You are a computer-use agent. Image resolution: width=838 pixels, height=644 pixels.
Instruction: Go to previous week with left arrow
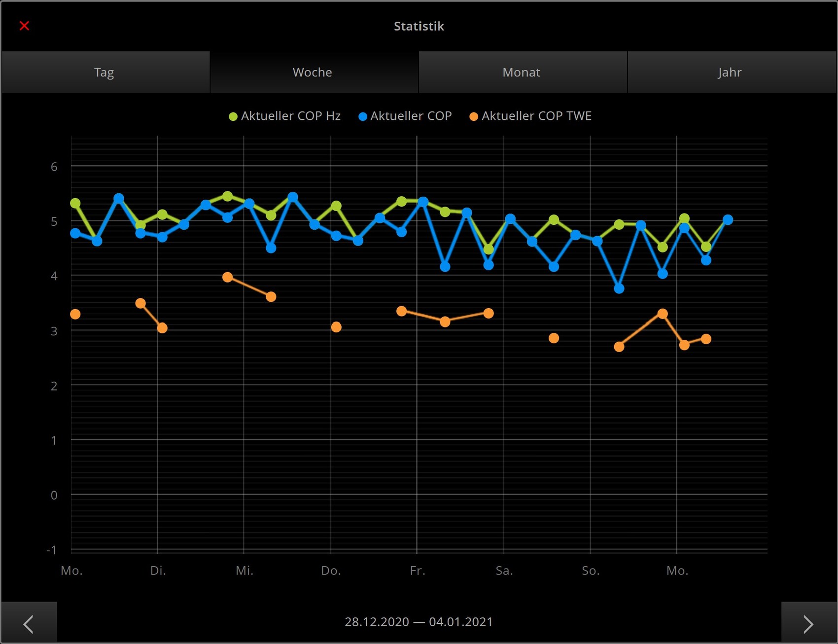pos(29,624)
